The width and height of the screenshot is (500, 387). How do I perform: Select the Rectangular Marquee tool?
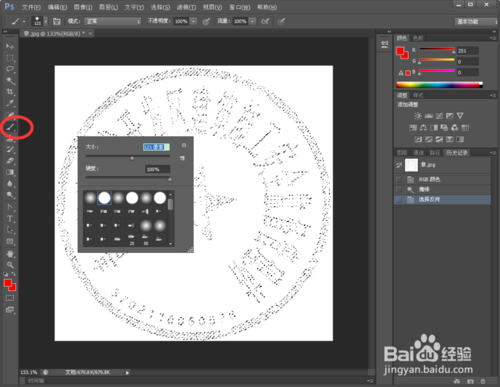[x=10, y=58]
